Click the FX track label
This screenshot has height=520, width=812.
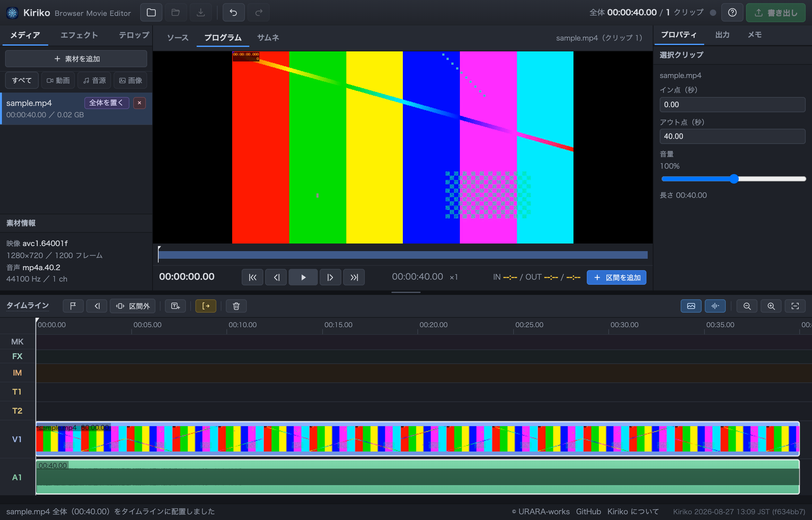click(x=17, y=356)
